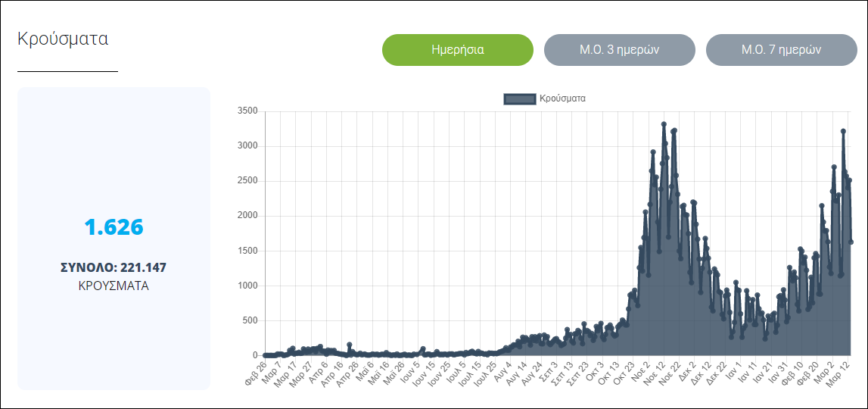Click the highest November peak data point
The height and width of the screenshot is (409, 868).
664,124
